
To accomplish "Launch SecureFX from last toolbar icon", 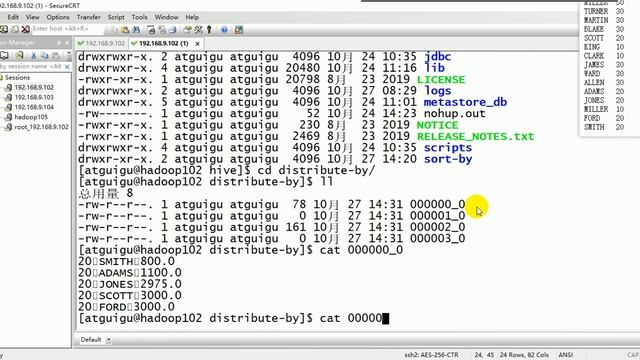I will 239,29.
